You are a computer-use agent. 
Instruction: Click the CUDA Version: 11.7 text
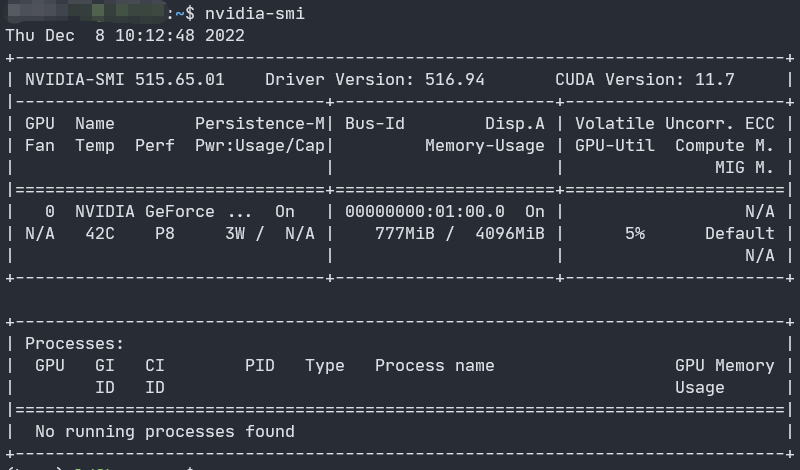point(645,80)
